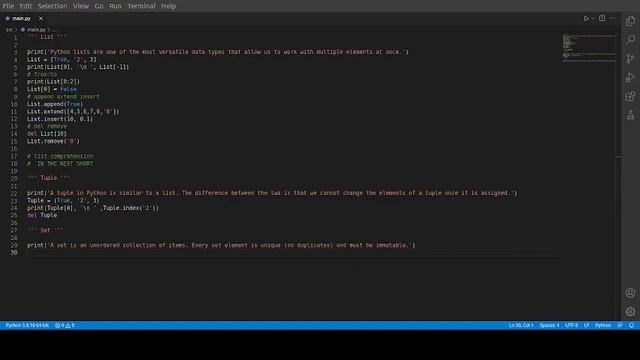Click the '# del remove' comment

coord(47,127)
